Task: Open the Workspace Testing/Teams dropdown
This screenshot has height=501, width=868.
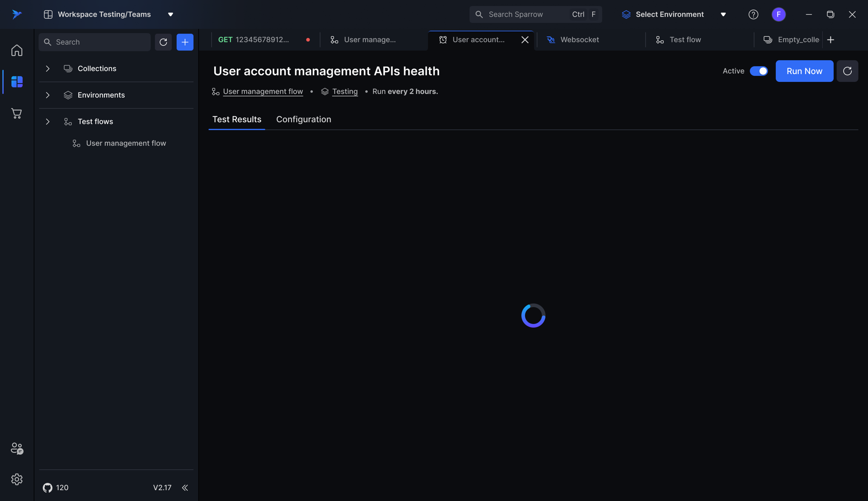Action: [108, 14]
